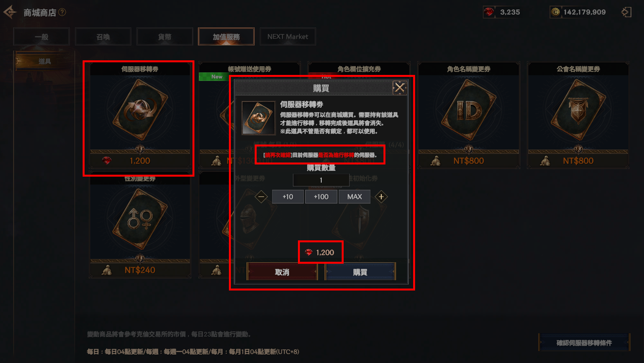Click the 伺服器移轉券 item icon in the dialog
The height and width of the screenshot is (363, 644).
click(258, 118)
